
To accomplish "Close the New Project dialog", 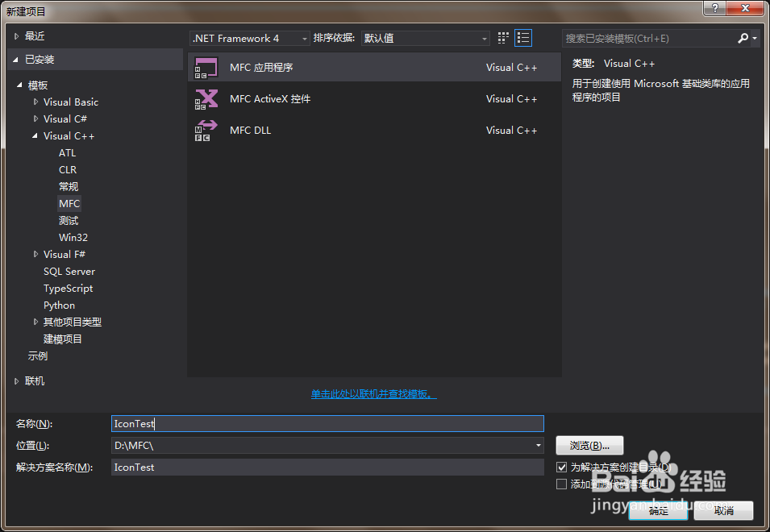I will click(745, 8).
